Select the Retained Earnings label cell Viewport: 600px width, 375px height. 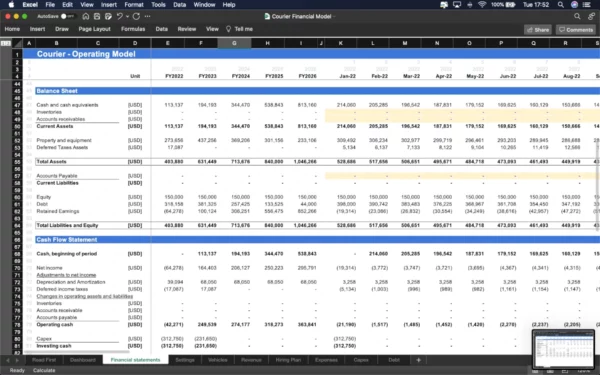coord(58,211)
